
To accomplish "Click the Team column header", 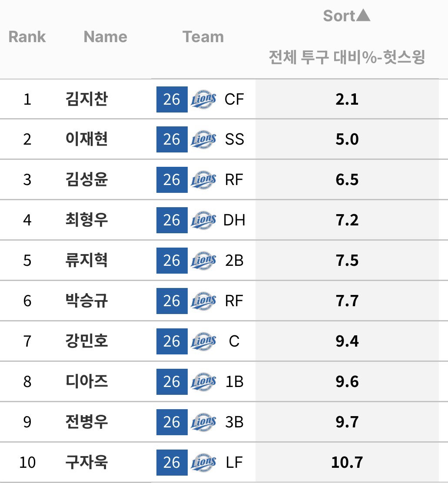I will (x=203, y=37).
